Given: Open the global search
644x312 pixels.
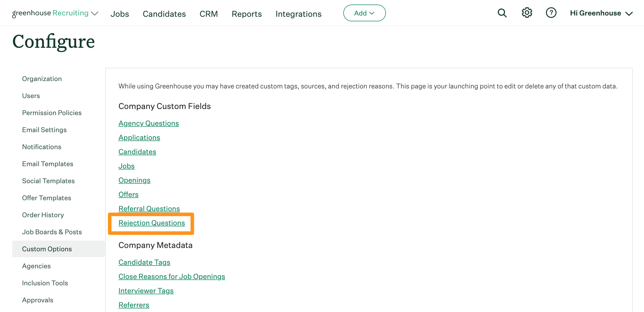Looking at the screenshot, I should click(502, 13).
